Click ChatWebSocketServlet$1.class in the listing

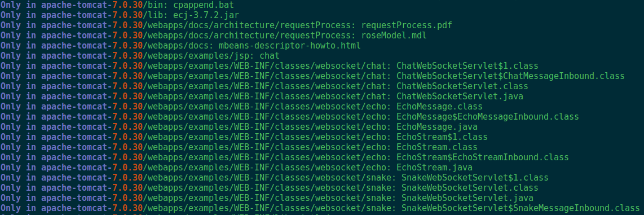click(x=467, y=66)
